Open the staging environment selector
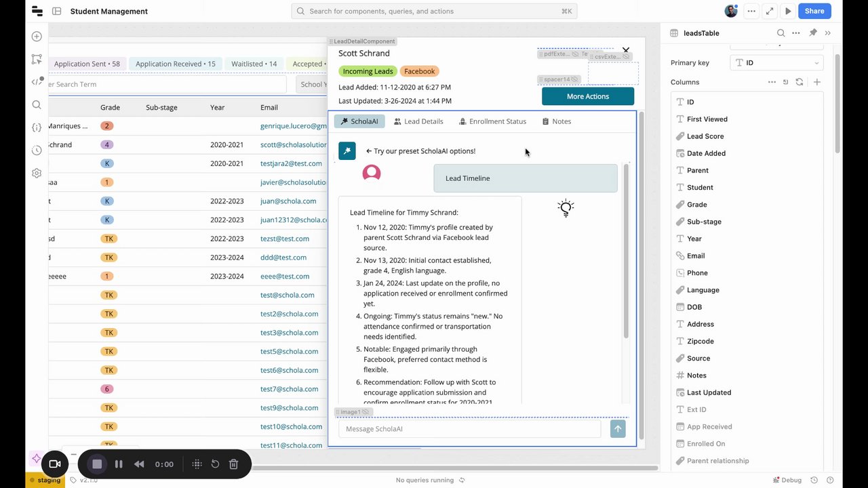 [45, 480]
